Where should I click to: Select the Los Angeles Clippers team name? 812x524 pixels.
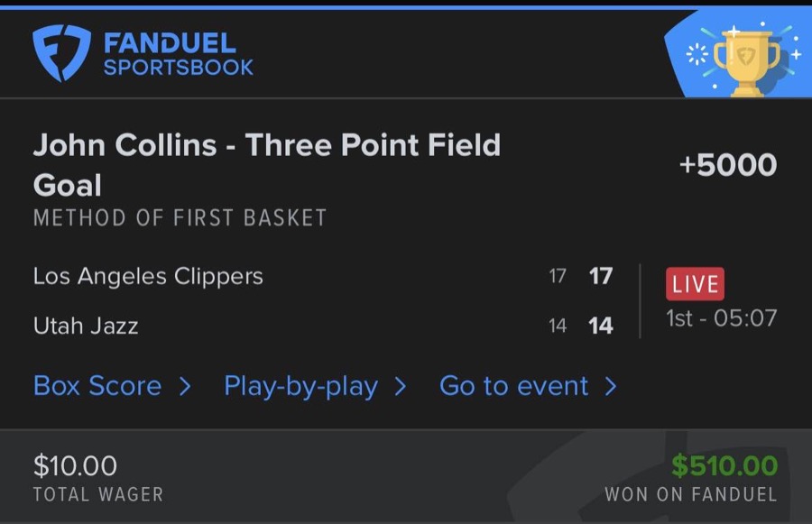click(148, 276)
